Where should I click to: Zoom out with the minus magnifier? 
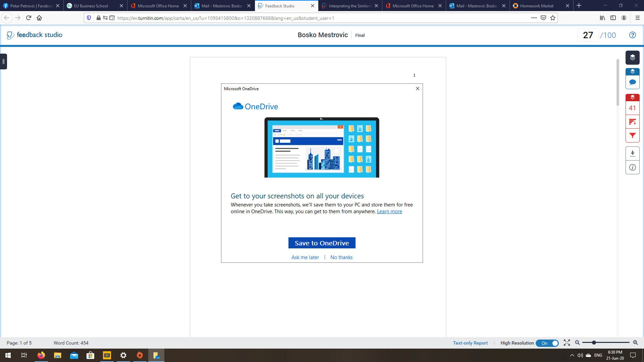(x=577, y=343)
